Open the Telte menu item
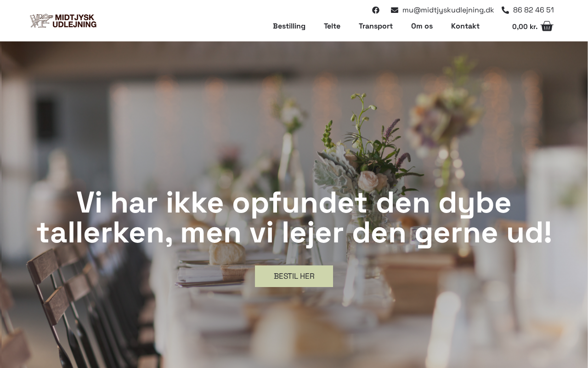The width and height of the screenshot is (588, 368). coord(332,26)
